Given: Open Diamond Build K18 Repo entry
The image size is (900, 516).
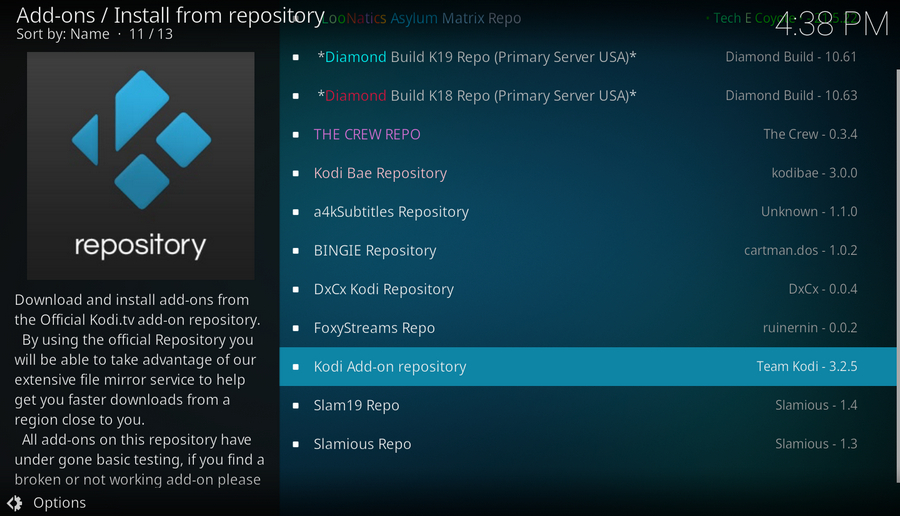Looking at the screenshot, I should (x=588, y=95).
